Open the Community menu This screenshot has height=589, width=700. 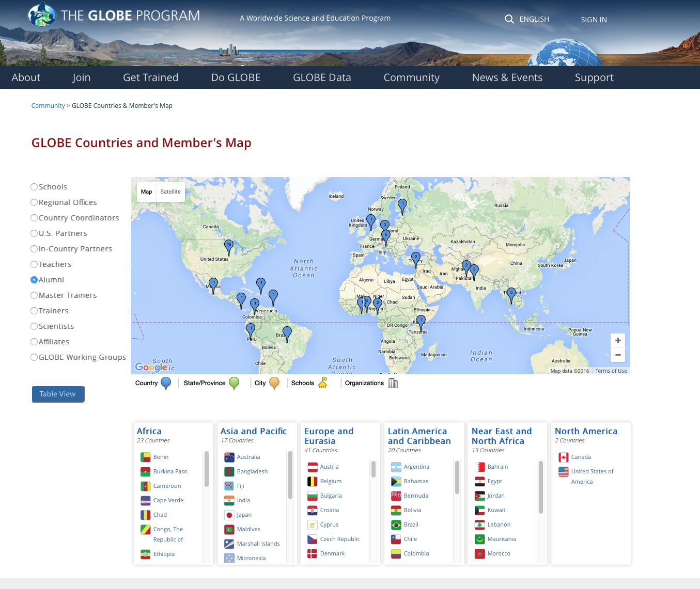(411, 77)
